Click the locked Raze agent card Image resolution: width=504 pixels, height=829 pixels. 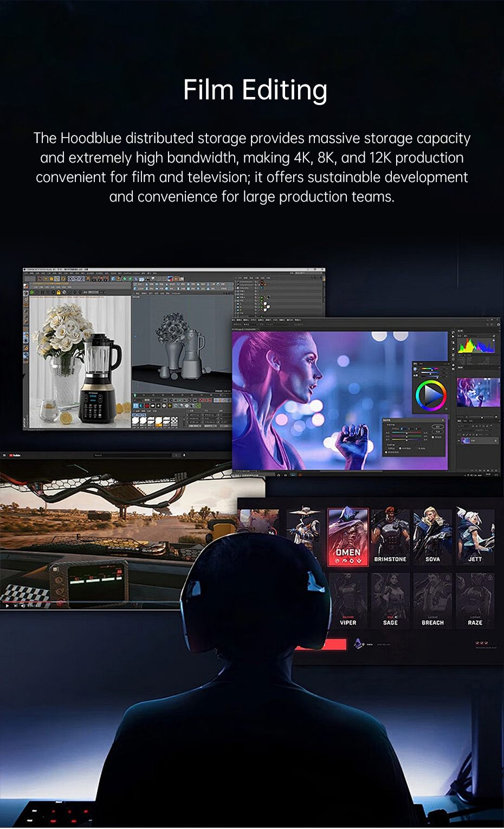[475, 600]
